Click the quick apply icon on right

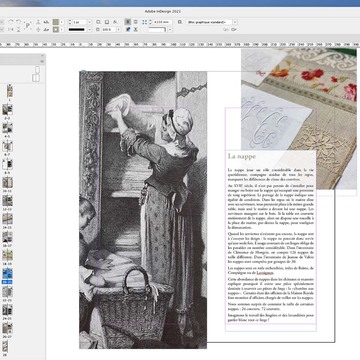coord(225,29)
